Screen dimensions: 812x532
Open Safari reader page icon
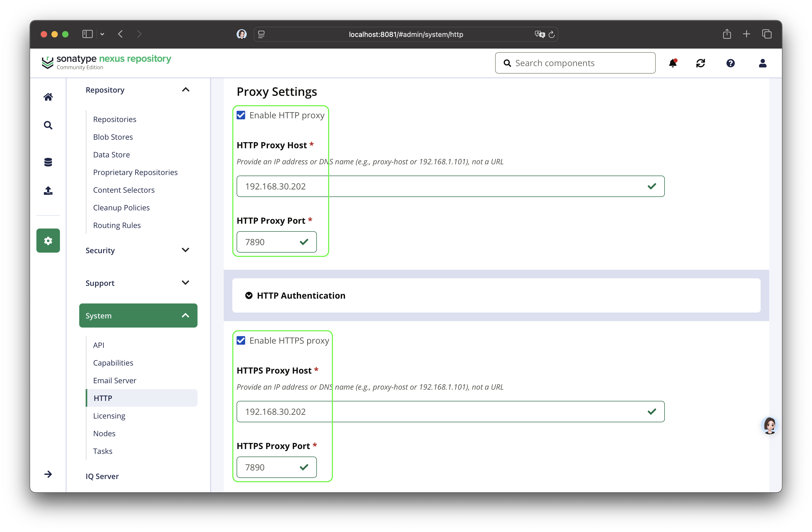coord(261,34)
